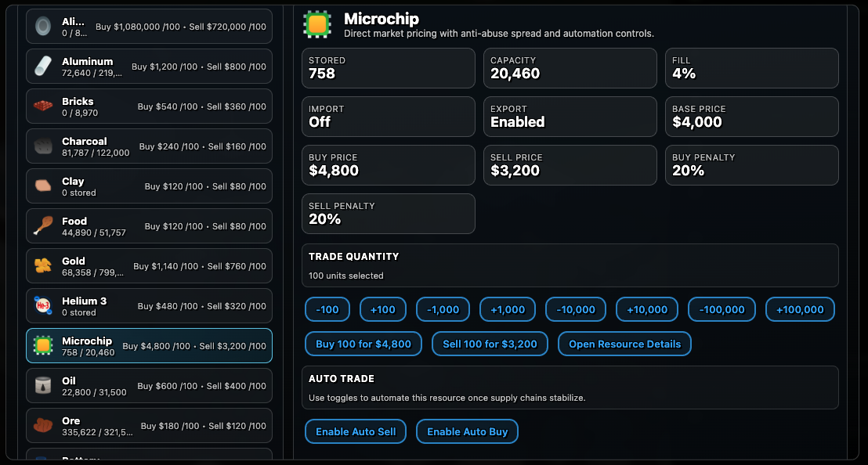Increase trade quantity by 100,000

pyautogui.click(x=800, y=309)
